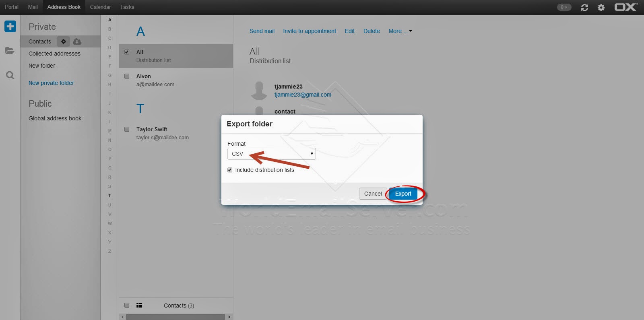
Task: Select the Address Book tab
Action: click(64, 7)
